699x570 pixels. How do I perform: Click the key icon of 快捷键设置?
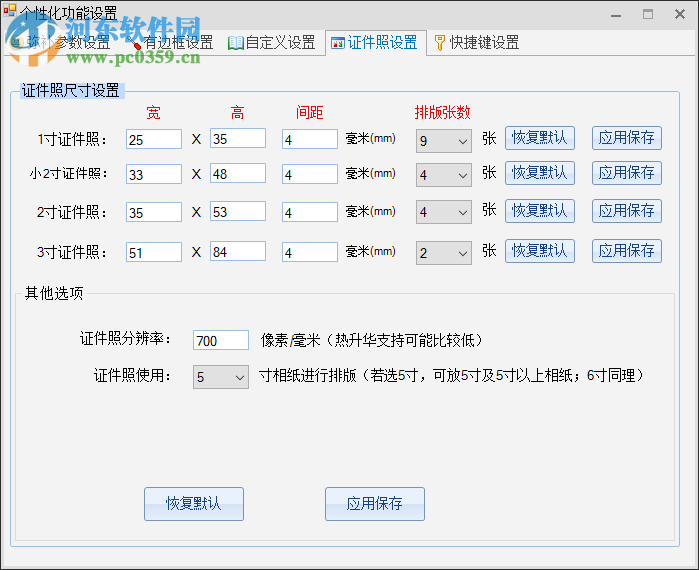coord(440,43)
